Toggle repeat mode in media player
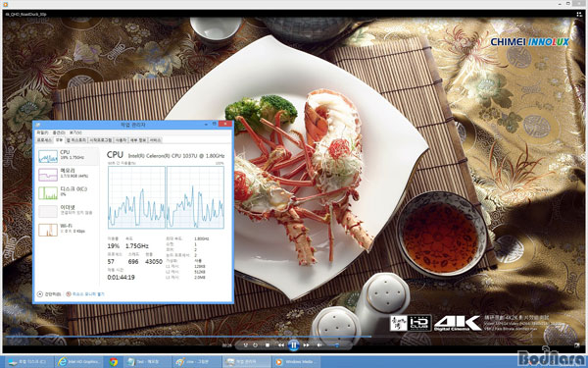 point(256,345)
